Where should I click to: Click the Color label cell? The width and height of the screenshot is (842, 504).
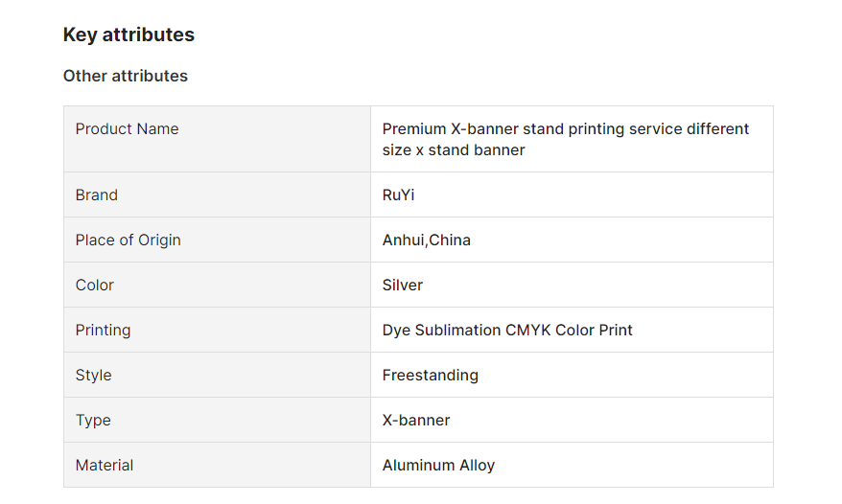pos(217,285)
